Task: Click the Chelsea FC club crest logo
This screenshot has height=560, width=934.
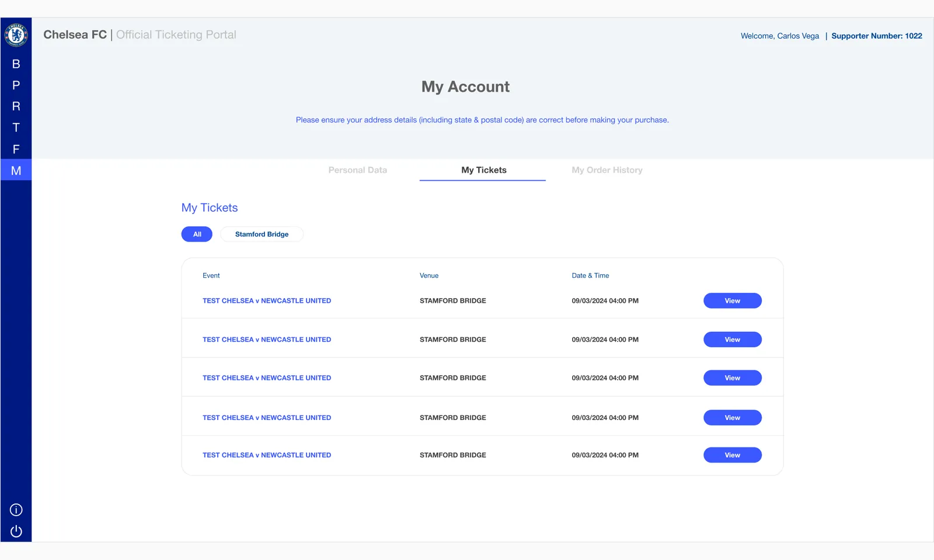Action: [x=16, y=35]
